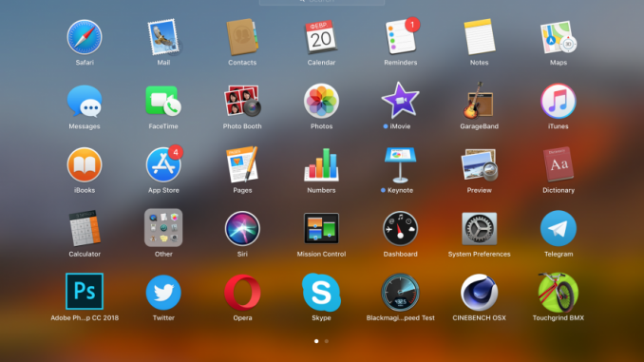Open System Preferences gear icon
The width and height of the screenshot is (644, 362).
[x=479, y=228]
